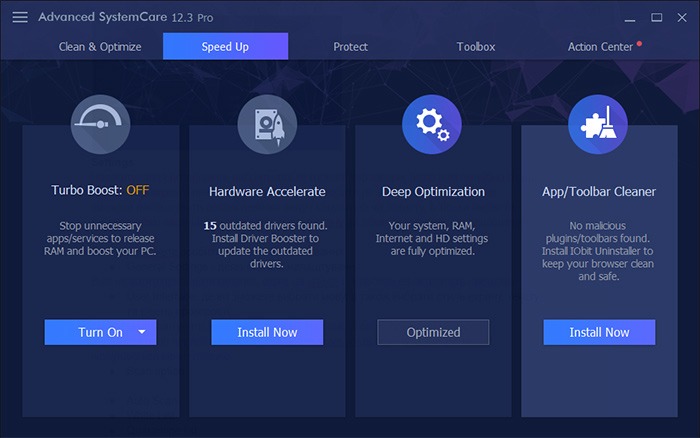Screen dimensions: 700x438
Task: Minimize the Advanced SystemCare window
Action: pyautogui.click(x=630, y=18)
